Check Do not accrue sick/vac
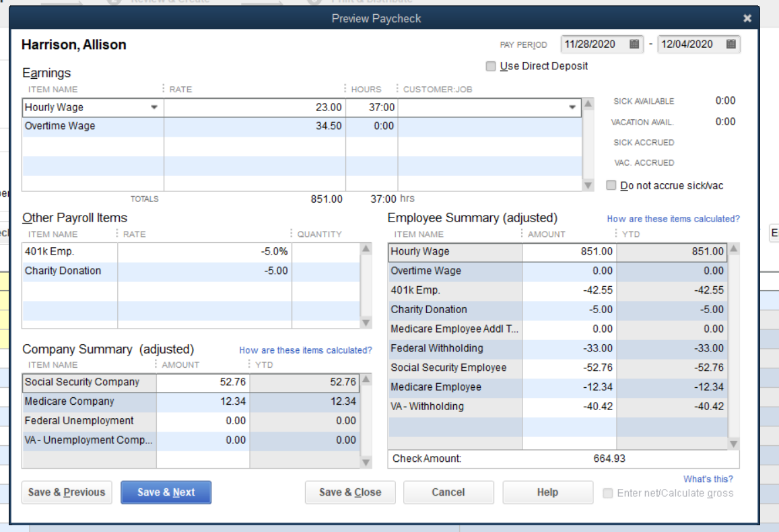This screenshot has height=532, width=779. point(611,185)
